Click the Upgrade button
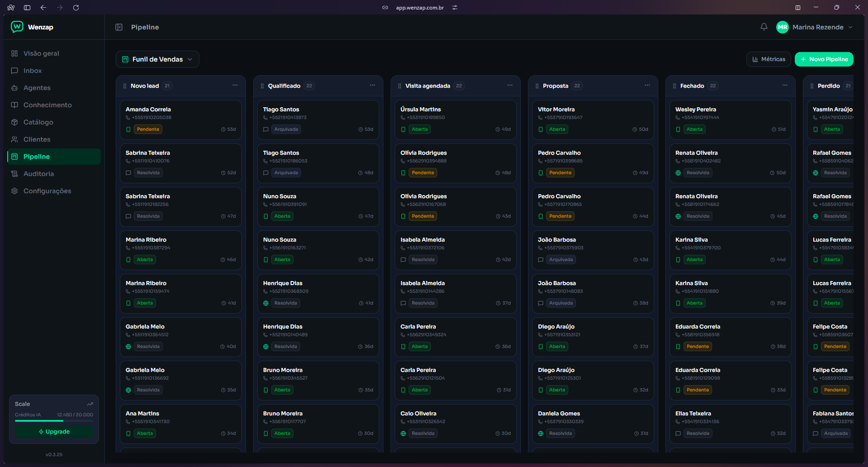Viewport: 868px width, 467px height. [54, 432]
